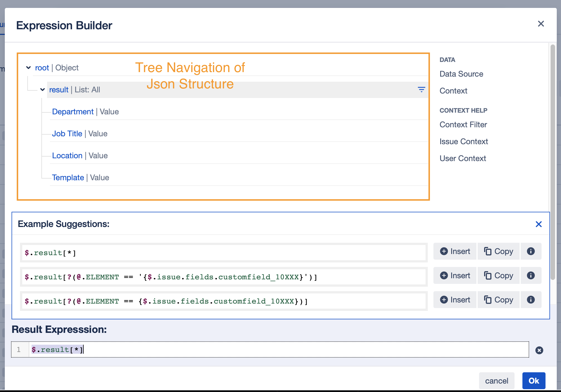Select the Department value in the tree
Image resolution: width=561 pixels, height=392 pixels.
(73, 112)
